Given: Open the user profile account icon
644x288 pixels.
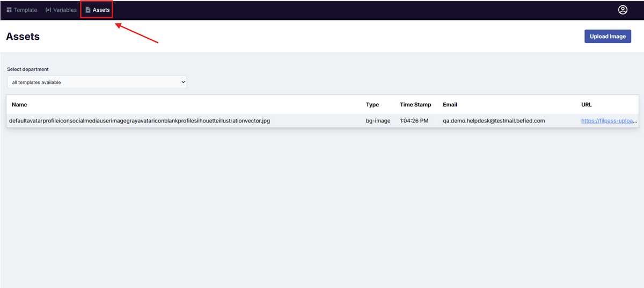Looking at the screenshot, I should click(623, 10).
